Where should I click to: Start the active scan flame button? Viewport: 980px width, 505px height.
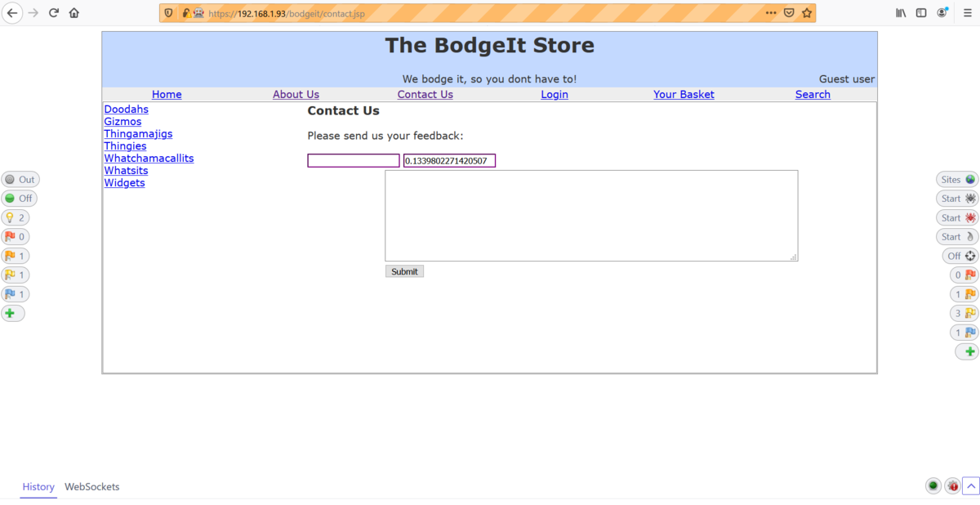957,237
